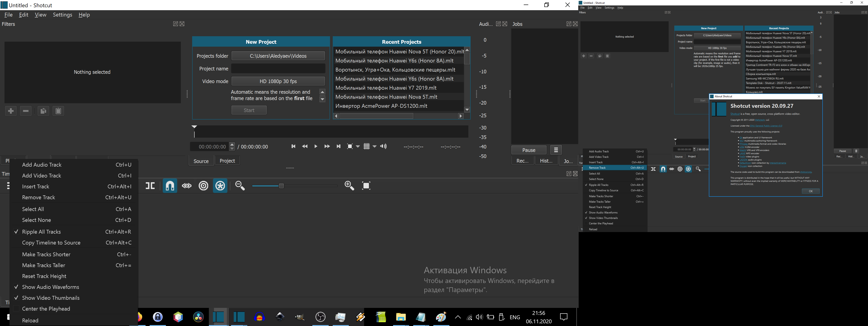Open the Video mode dropdown showing HD 1080p 30 fps
868x326 pixels.
(278, 81)
